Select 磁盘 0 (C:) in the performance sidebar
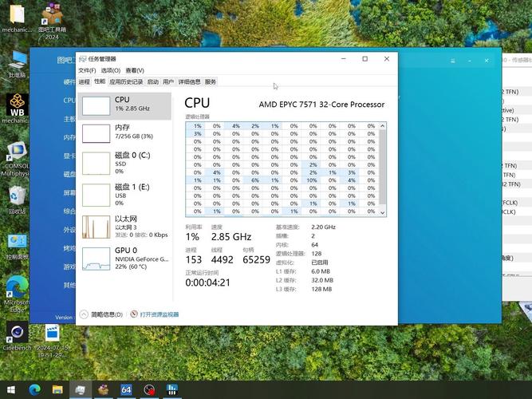532x399 pixels. click(124, 163)
